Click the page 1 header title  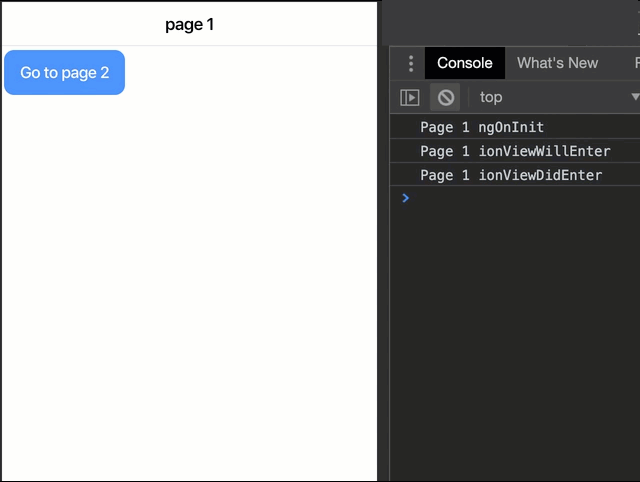pyautogui.click(x=189, y=24)
